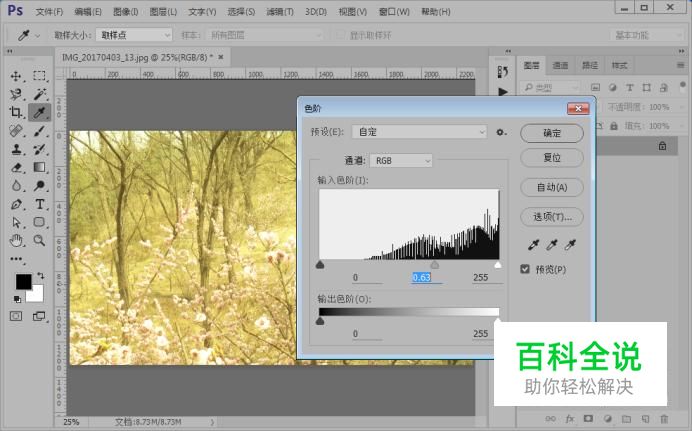692x431 pixels.
Task: Open Levels preset options gear
Action: point(500,132)
